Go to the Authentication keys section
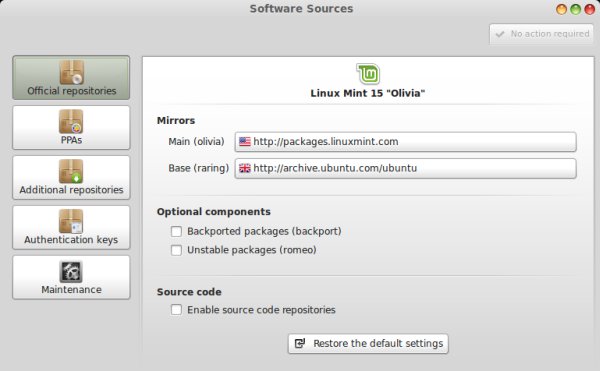The height and width of the screenshot is (371, 600). click(71, 227)
